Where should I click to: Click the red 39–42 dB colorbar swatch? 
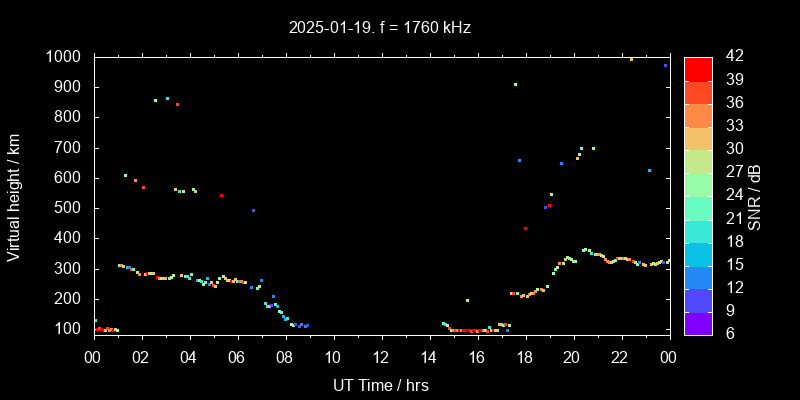click(x=698, y=68)
